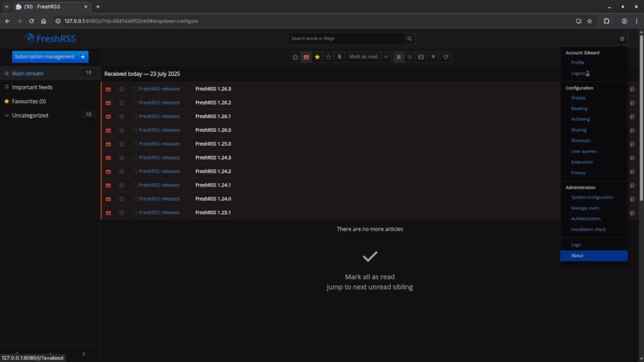The width and height of the screenshot is (644, 362).
Task: Open the configuration gear dropdown
Action: (x=622, y=38)
